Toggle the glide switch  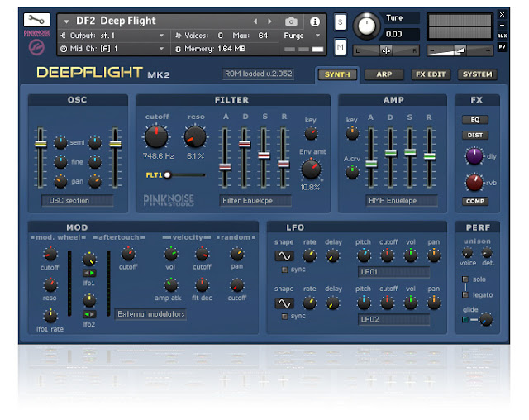(x=465, y=319)
